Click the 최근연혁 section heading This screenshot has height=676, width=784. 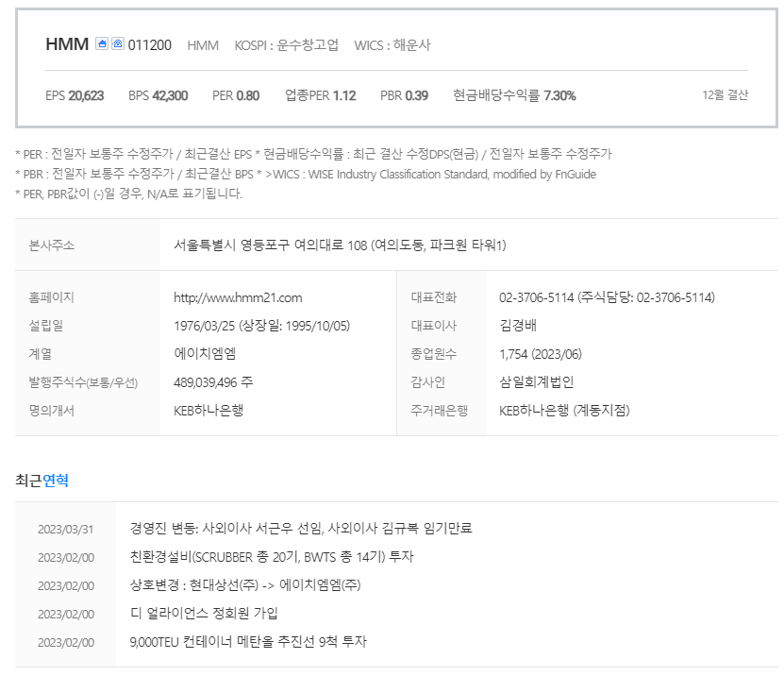[42, 481]
